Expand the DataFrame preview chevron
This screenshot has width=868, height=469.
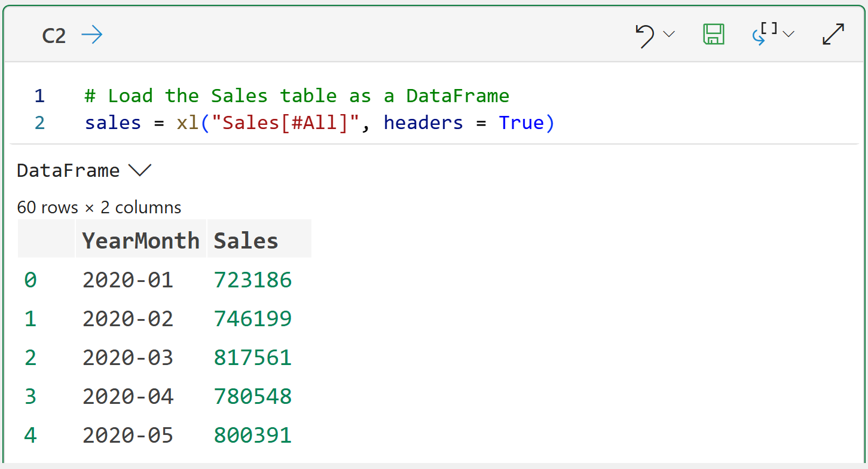click(140, 171)
